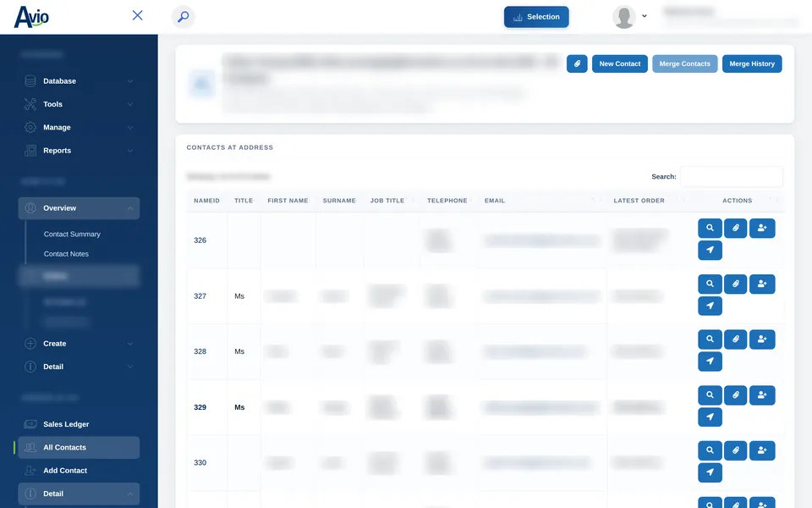Focus the contacts Search field
Viewport: 812px width, 508px height.
click(731, 177)
